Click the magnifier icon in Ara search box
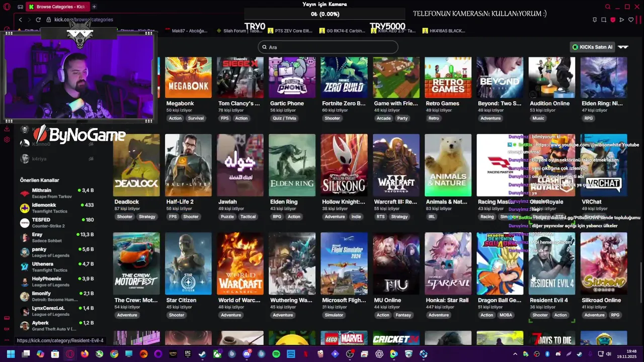The image size is (644, 362). [x=264, y=47]
